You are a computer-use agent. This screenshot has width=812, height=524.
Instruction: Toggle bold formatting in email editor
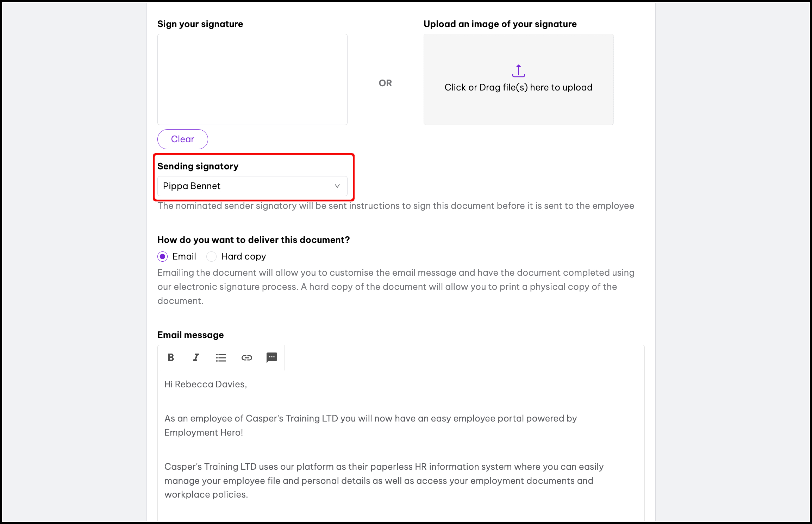(170, 357)
